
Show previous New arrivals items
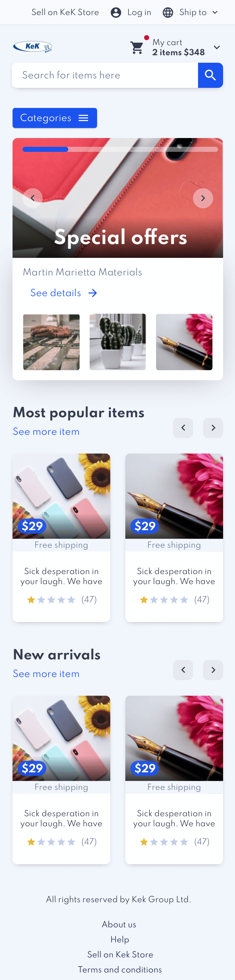click(183, 670)
